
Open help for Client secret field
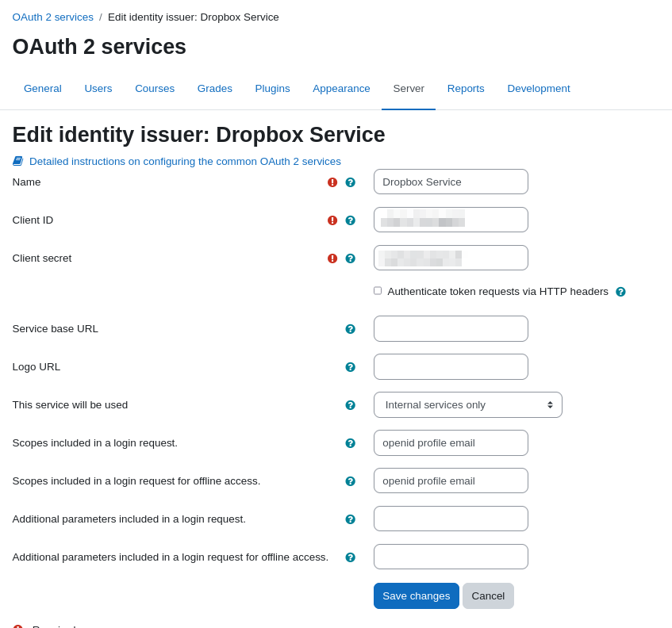[350, 258]
